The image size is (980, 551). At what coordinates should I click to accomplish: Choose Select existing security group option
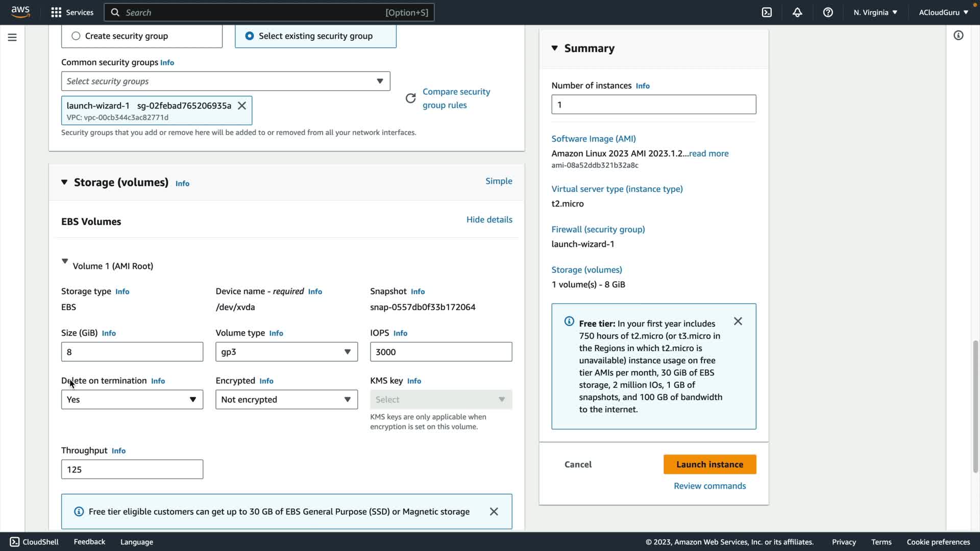(x=250, y=36)
